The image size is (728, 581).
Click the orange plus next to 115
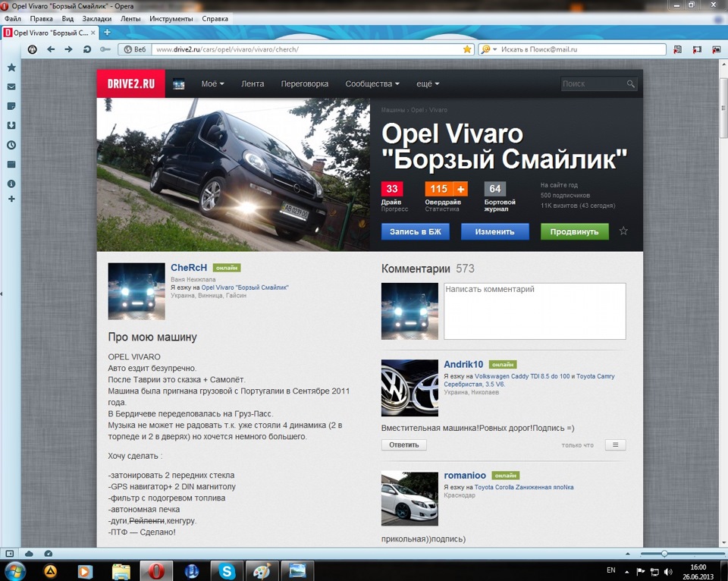[460, 189]
